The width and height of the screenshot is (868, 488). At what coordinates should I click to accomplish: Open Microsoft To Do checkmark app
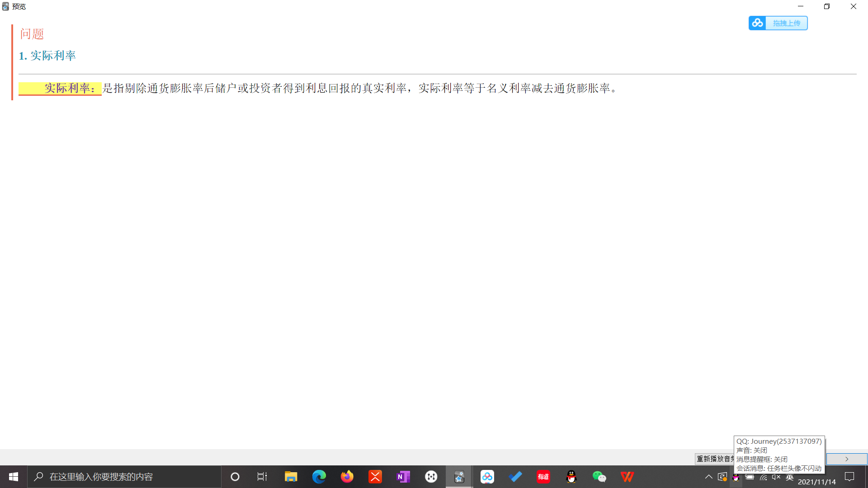click(x=515, y=477)
